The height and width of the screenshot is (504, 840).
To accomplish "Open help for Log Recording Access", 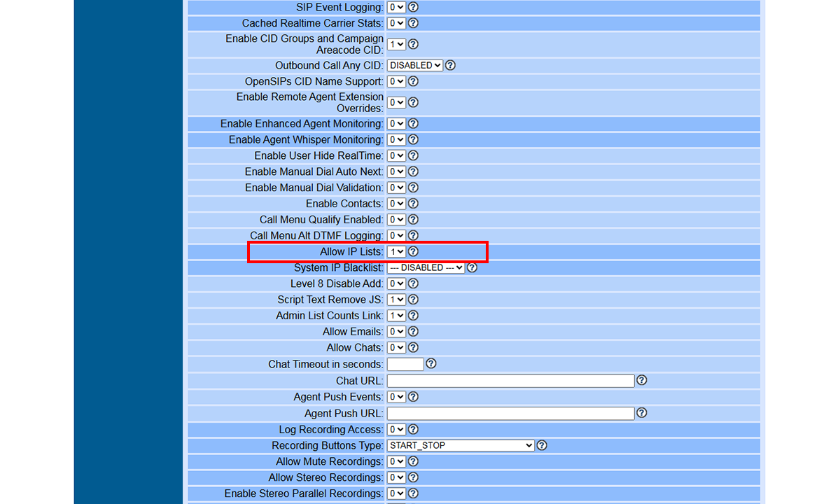I will click(x=413, y=429).
